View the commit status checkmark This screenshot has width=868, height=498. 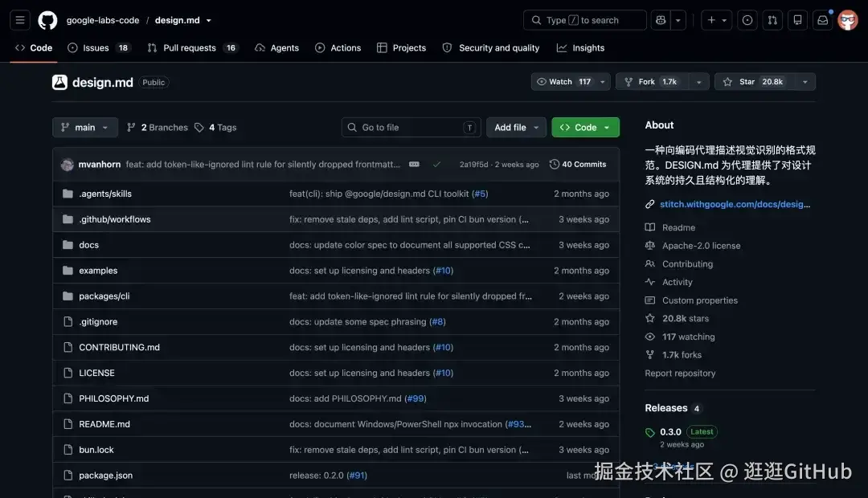[436, 165]
